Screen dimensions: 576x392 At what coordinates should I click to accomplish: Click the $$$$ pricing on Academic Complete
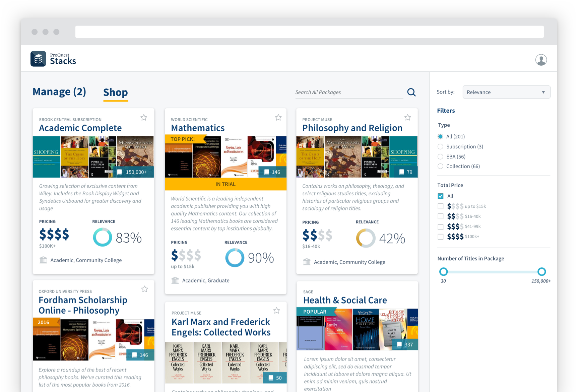[x=54, y=234]
